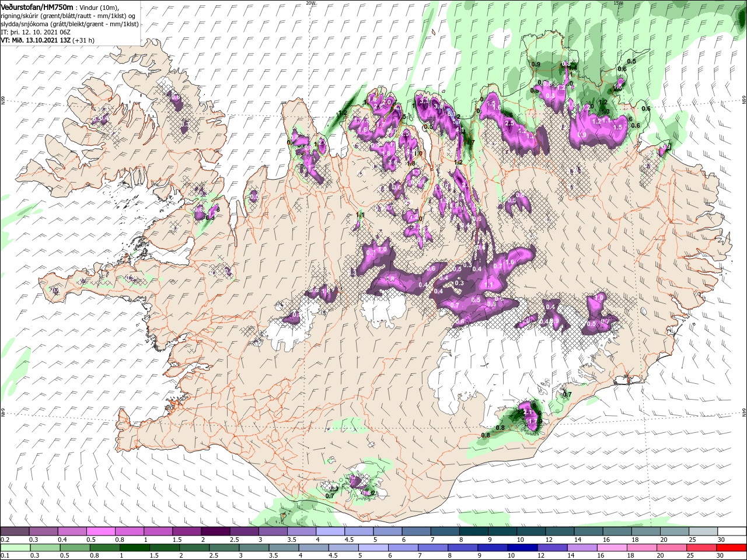Click the rain legend swatch from 12 to 14
This screenshot has width=747, height=560.
pyautogui.click(x=553, y=548)
